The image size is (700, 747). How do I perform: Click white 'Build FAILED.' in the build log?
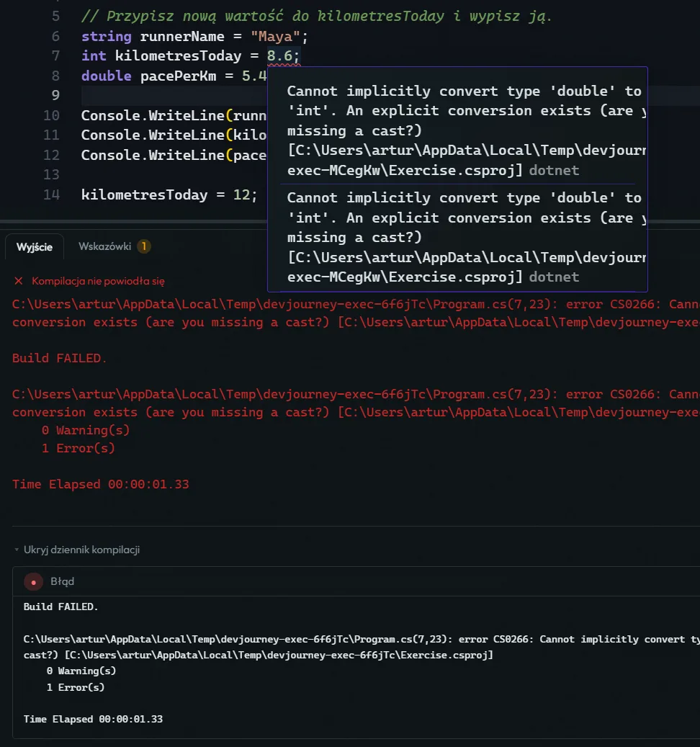tap(61, 607)
